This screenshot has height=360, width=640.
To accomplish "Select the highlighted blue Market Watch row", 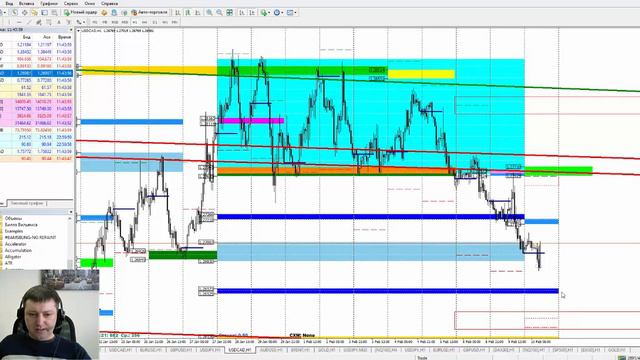I will 36,73.
